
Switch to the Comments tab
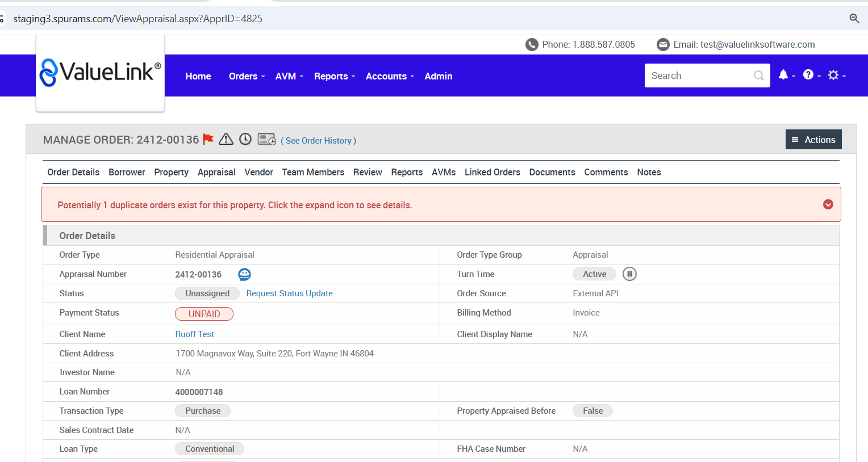click(x=606, y=172)
